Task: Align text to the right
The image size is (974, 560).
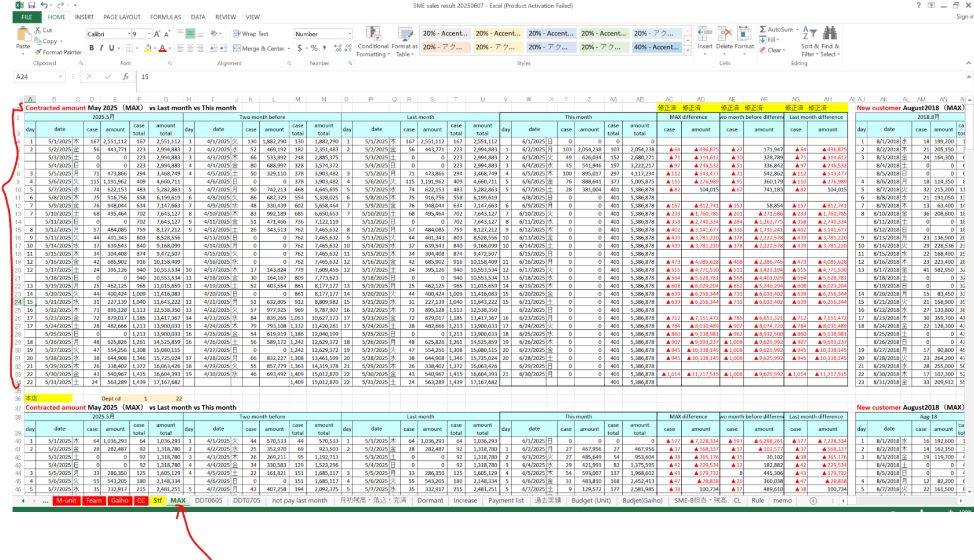Action: [x=201, y=48]
